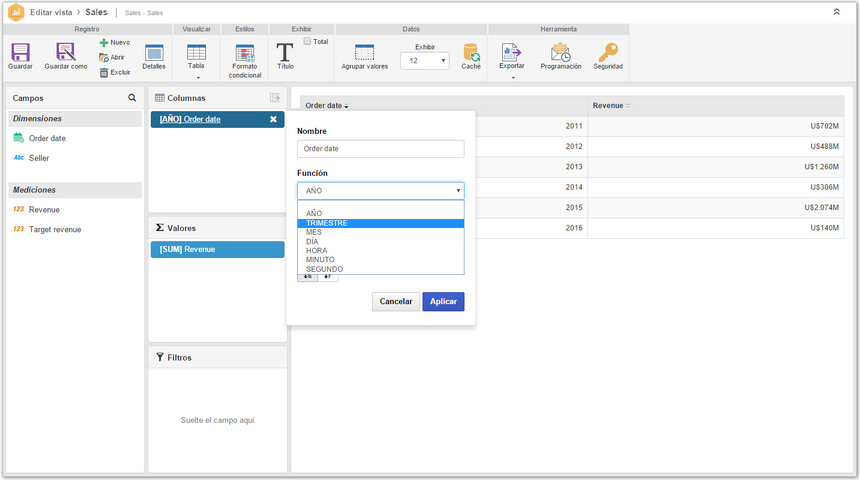Image resolution: width=860 pixels, height=480 pixels.
Task: Select MINUTO in the function list
Action: [x=381, y=259]
